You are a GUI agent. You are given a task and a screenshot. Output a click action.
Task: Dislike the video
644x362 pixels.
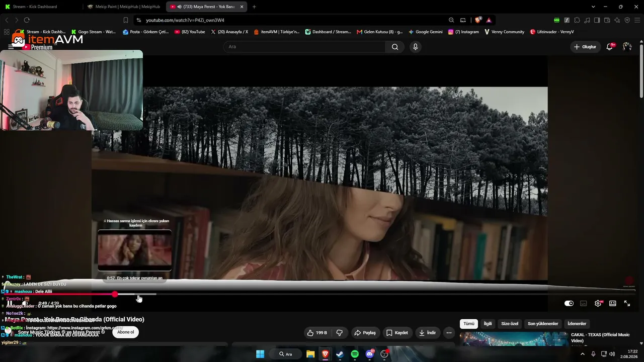[340, 332]
